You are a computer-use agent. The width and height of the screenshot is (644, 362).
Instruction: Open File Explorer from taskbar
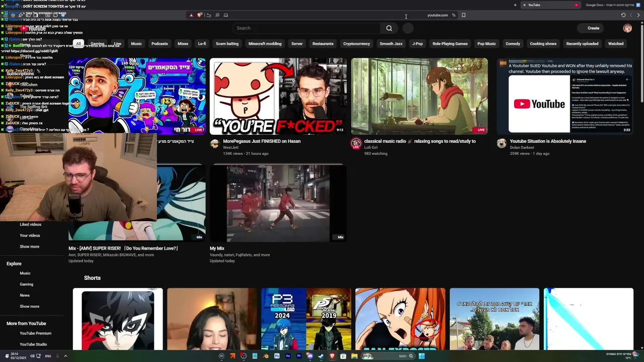click(354, 356)
